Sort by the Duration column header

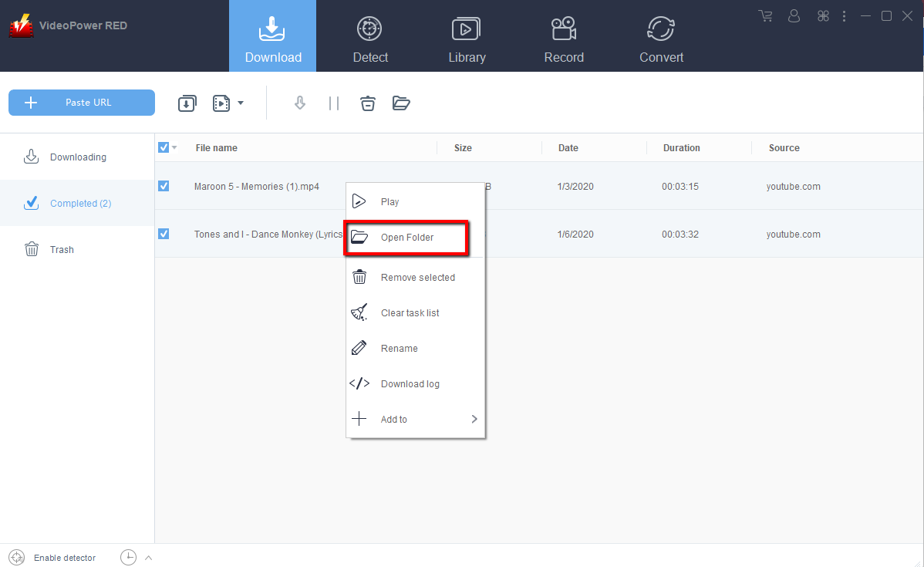pyautogui.click(x=681, y=148)
